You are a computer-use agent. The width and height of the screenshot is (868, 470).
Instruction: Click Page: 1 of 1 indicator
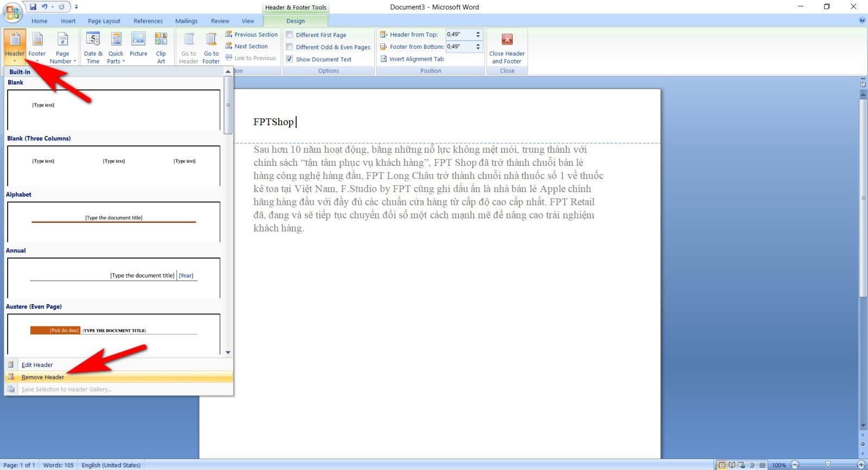[19, 465]
